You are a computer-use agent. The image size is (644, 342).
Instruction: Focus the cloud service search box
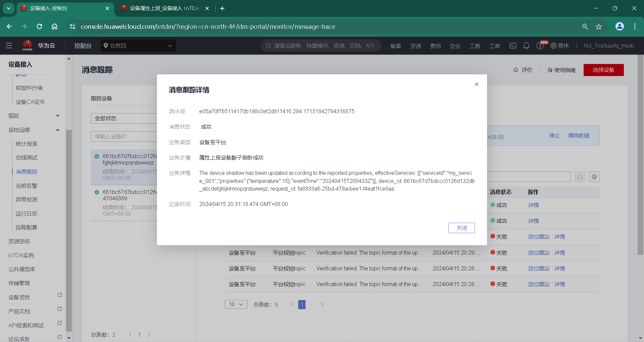(x=321, y=46)
